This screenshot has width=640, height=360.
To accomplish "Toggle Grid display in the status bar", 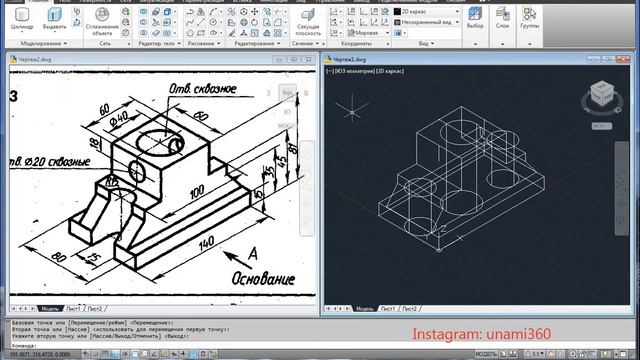I will click(x=105, y=354).
